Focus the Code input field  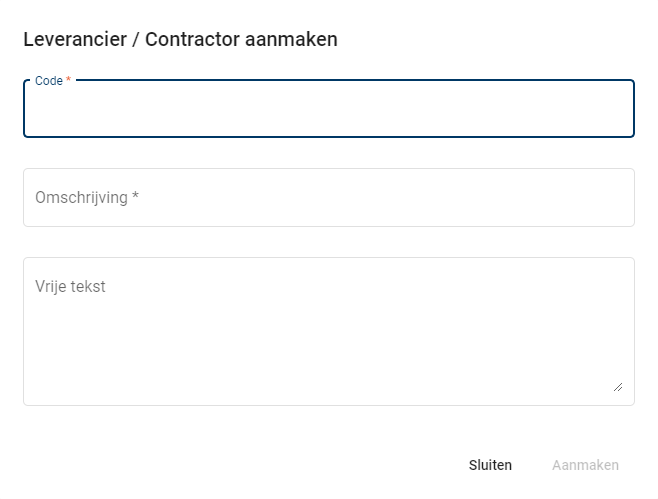pyautogui.click(x=328, y=109)
